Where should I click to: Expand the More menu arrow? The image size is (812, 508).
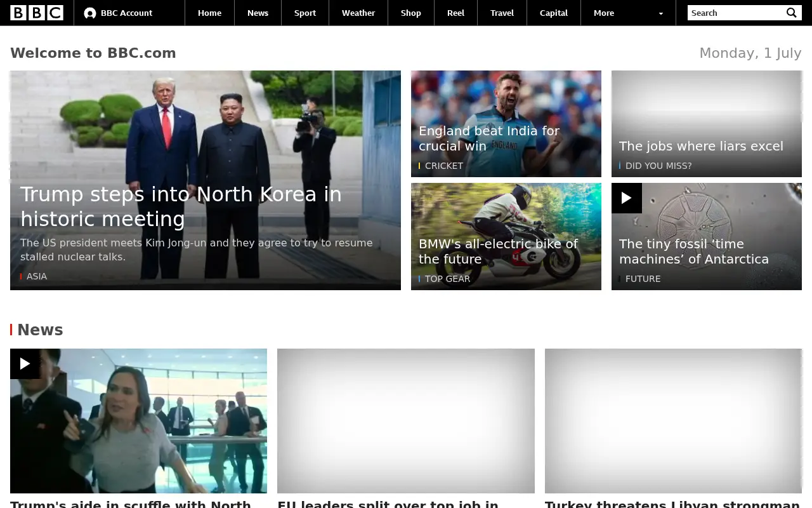coord(661,13)
